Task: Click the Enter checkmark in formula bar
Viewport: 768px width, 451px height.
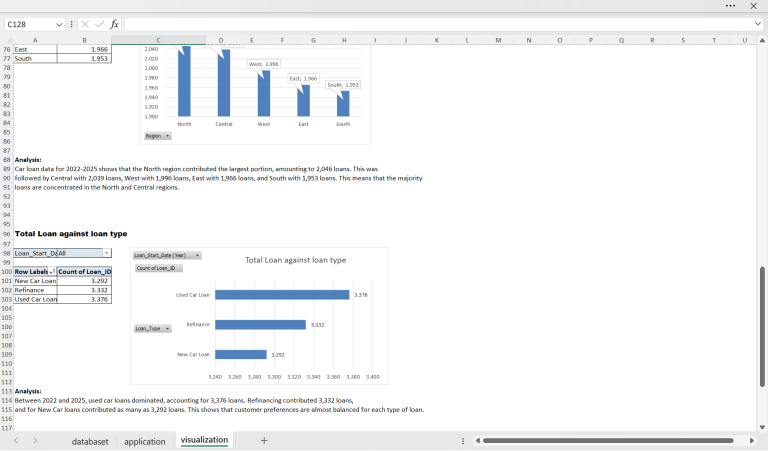Action: [x=99, y=24]
